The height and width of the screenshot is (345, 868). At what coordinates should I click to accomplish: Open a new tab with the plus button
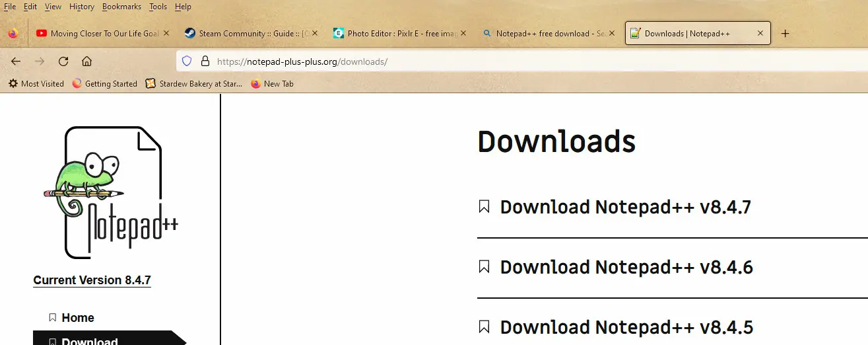point(785,34)
